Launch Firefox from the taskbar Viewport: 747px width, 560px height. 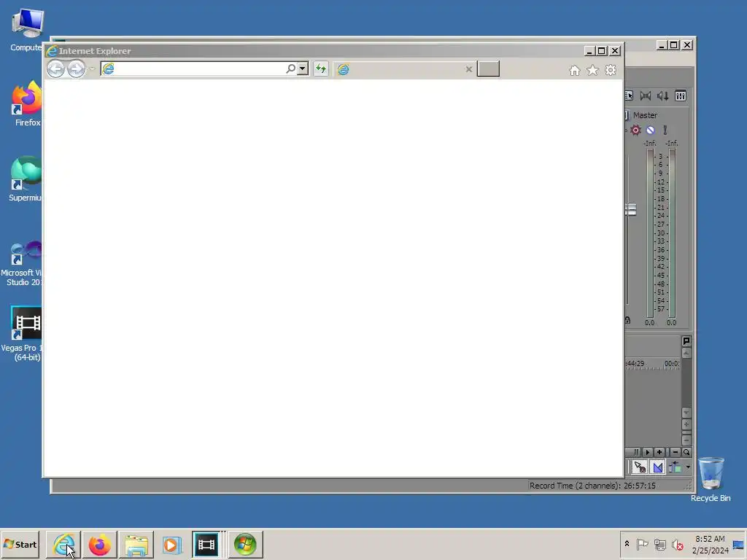99,545
